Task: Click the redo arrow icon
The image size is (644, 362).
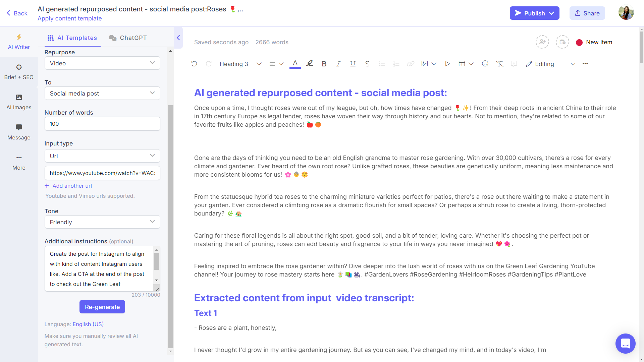Action: pyautogui.click(x=208, y=64)
